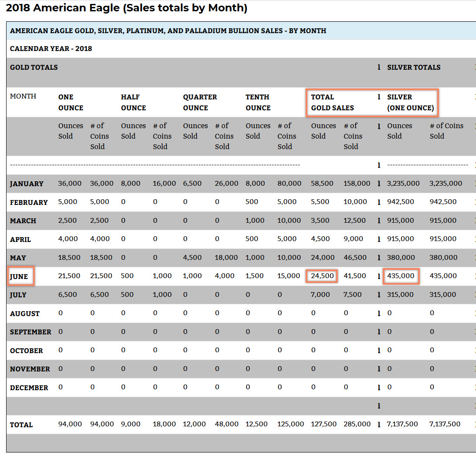Click the TOTAL row label
The height and width of the screenshot is (456, 476).
tap(21, 425)
